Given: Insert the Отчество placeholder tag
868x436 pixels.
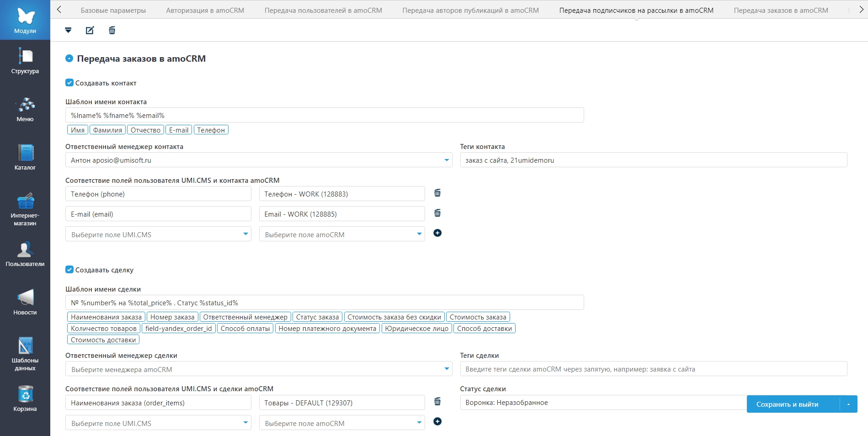Looking at the screenshot, I should coord(145,130).
